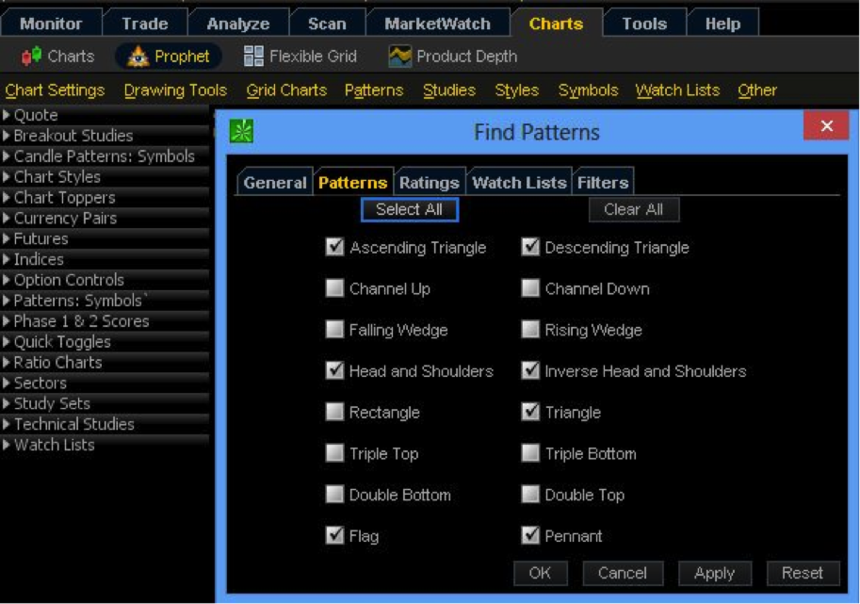860x604 pixels.
Task: Click the Reset button
Action: tap(802, 573)
